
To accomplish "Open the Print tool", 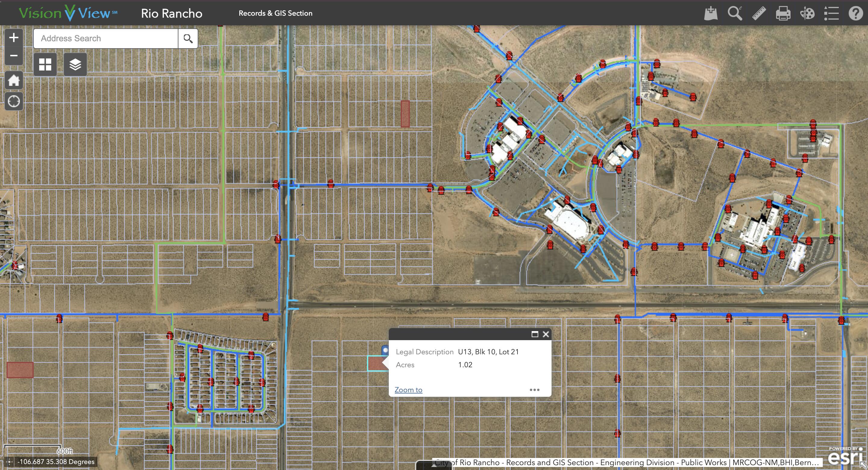I will pos(783,14).
